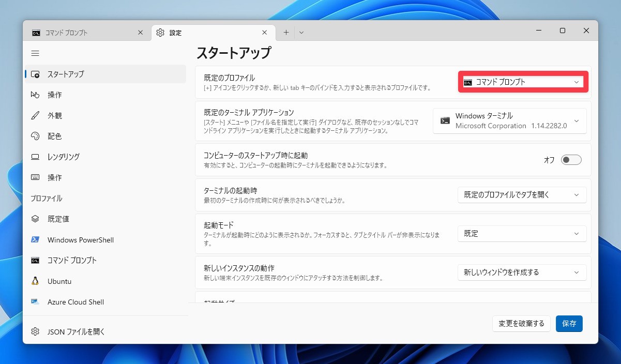Open 外観 settings with brush icon
This screenshot has width=621, height=364.
(54, 115)
